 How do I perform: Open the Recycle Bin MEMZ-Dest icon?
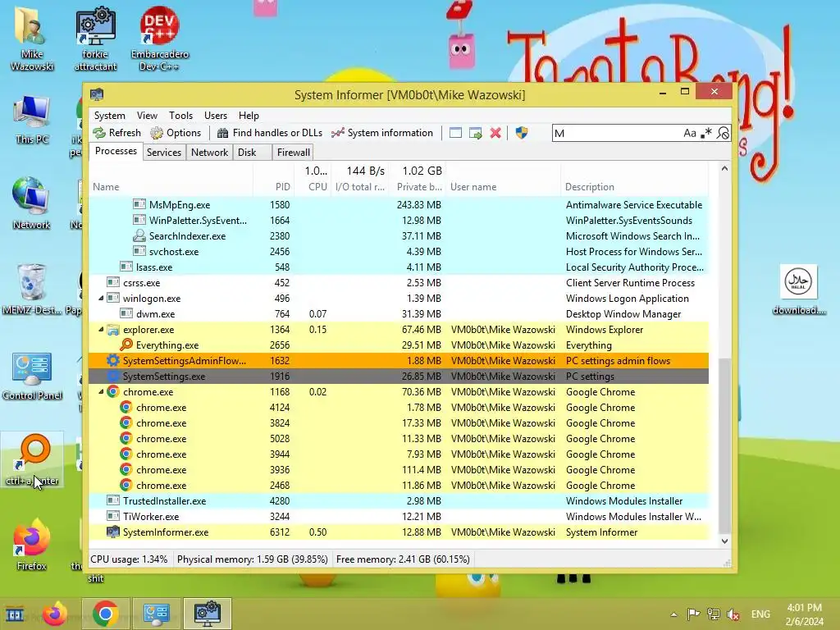tap(32, 288)
